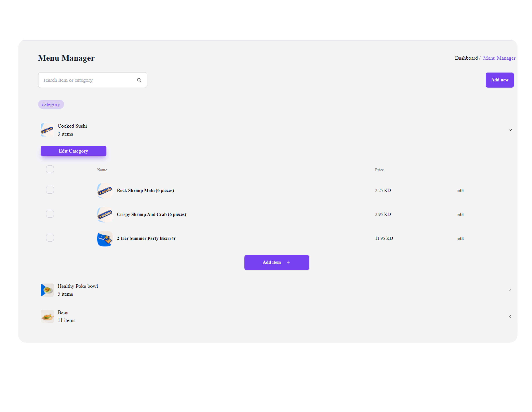Click the Cooked Sushi category icon
The height and width of the screenshot is (412, 532).
pos(47,130)
